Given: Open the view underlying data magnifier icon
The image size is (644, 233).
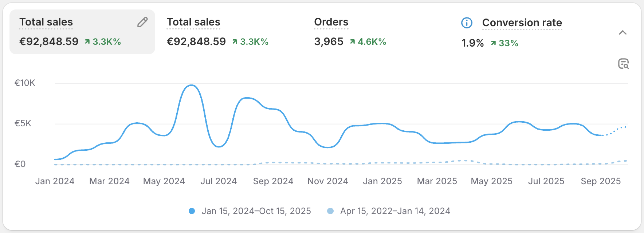Looking at the screenshot, I should tap(624, 64).
